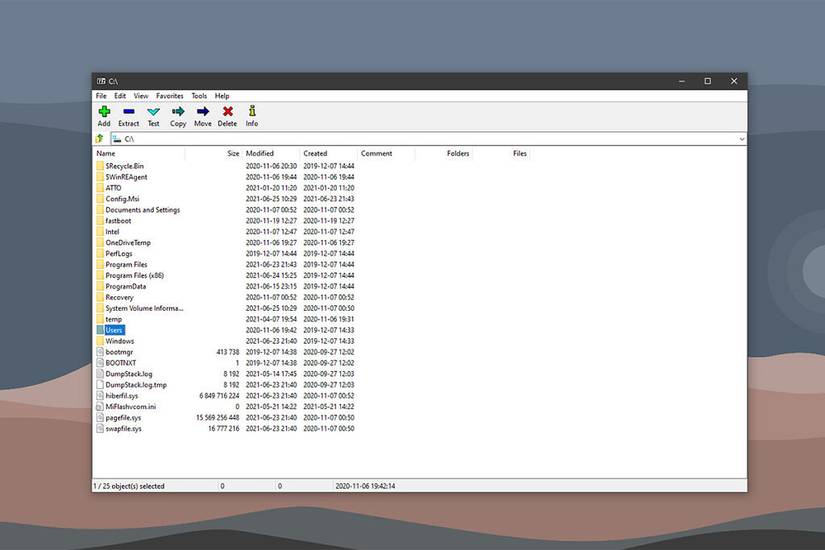Select the PerfLogs folder icon
This screenshot has height=550, width=825.
(100, 254)
